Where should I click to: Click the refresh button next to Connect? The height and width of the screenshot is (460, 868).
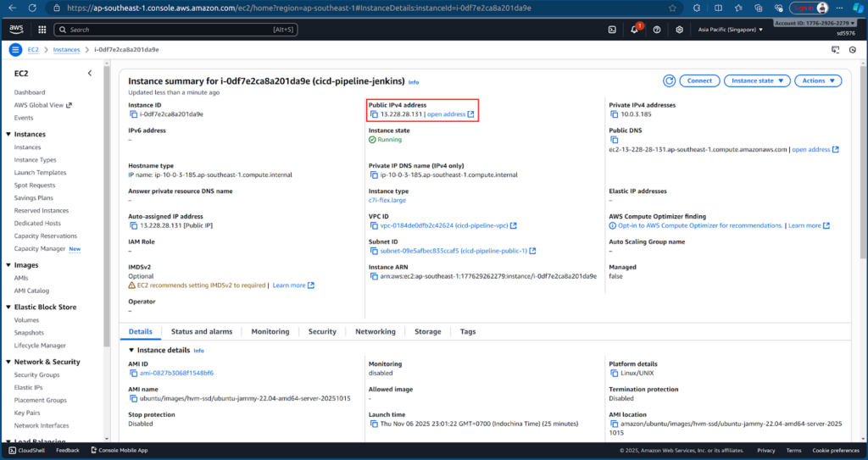point(669,80)
